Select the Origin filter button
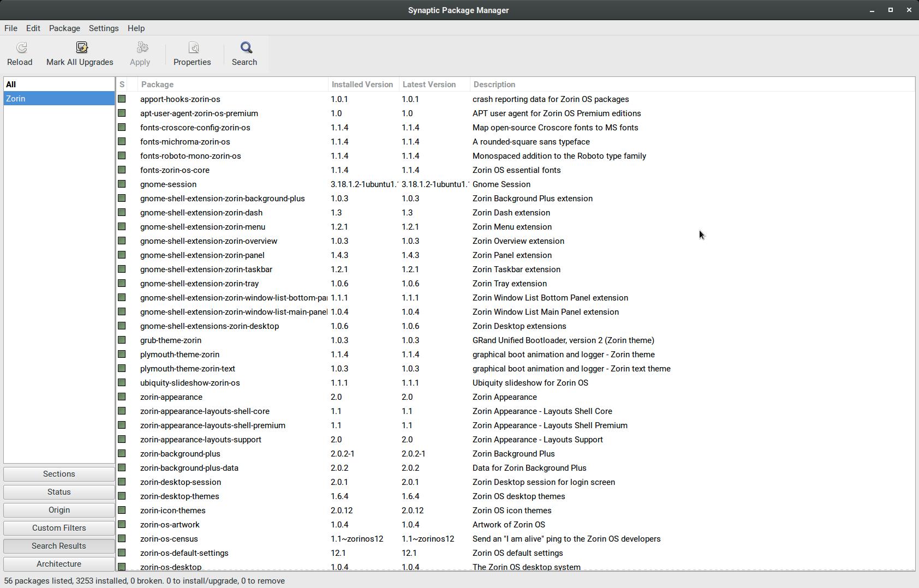This screenshot has width=919, height=588. click(x=59, y=510)
